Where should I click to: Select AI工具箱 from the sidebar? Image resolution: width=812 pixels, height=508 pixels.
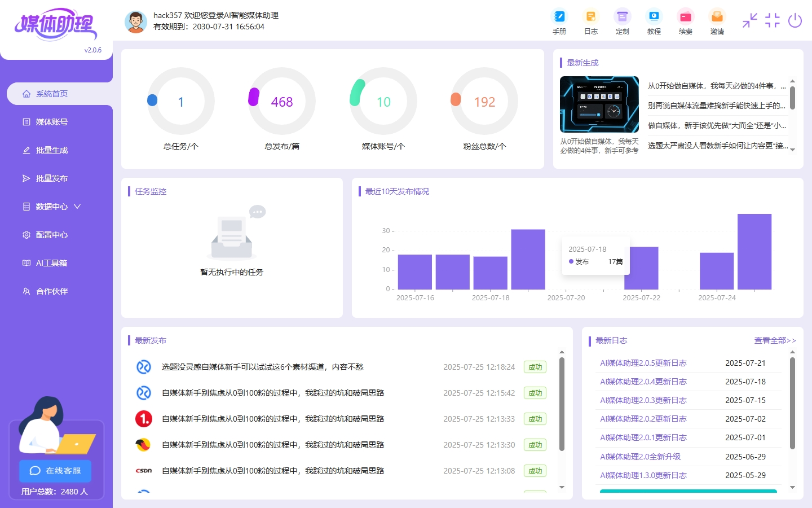pos(51,263)
